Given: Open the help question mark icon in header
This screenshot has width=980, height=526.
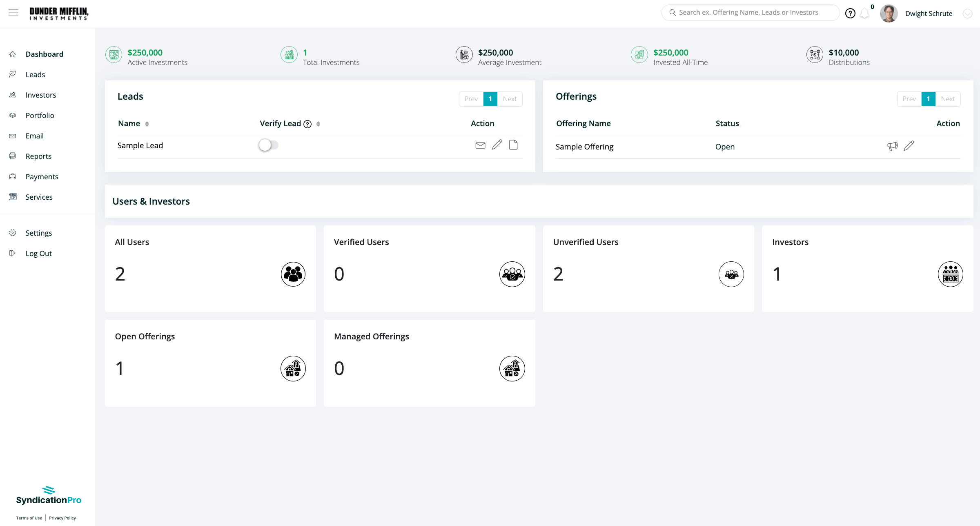Looking at the screenshot, I should (x=850, y=13).
